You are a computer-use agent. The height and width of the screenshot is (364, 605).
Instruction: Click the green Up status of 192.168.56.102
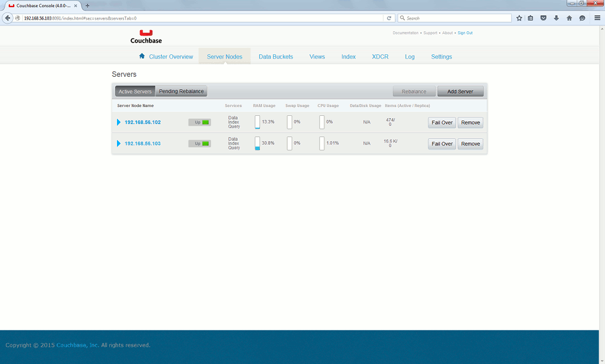pos(200,122)
